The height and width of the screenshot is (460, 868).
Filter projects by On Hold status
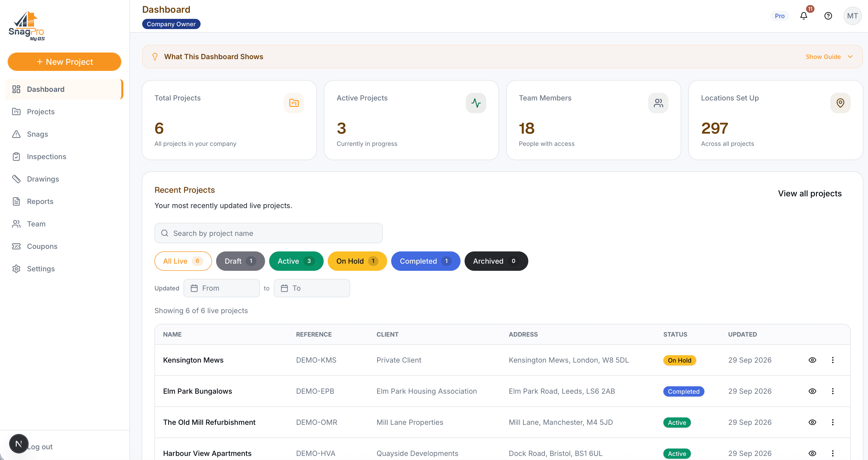(x=357, y=261)
